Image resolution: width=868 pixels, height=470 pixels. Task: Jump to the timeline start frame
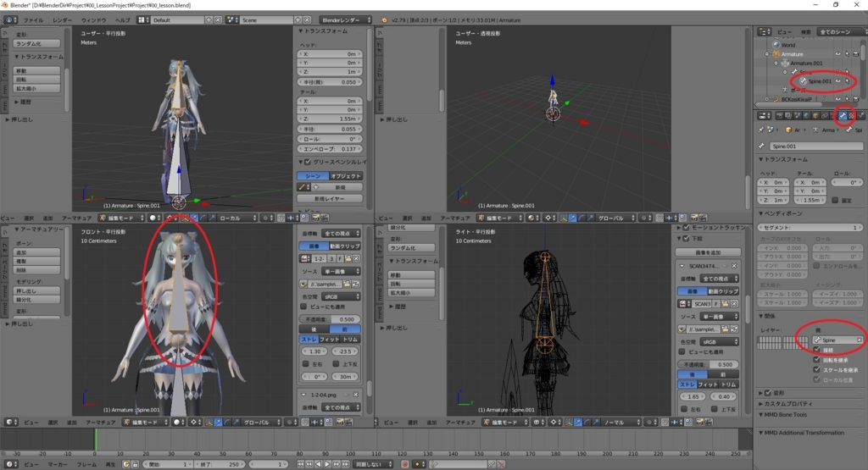point(301,464)
